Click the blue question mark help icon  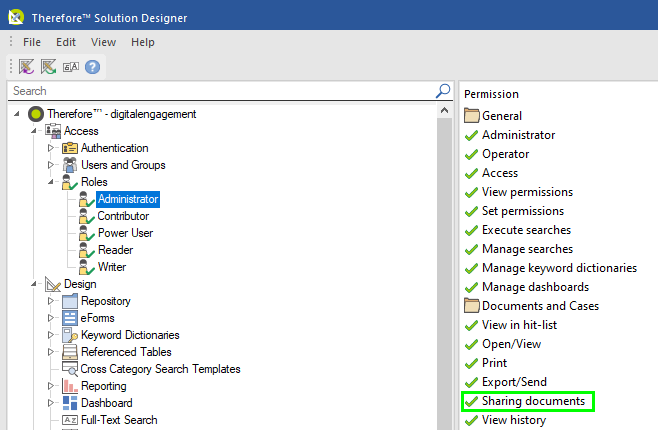coord(92,67)
